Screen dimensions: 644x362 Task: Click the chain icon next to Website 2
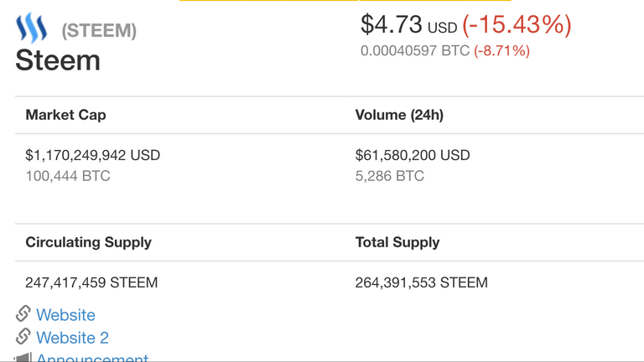point(23,337)
